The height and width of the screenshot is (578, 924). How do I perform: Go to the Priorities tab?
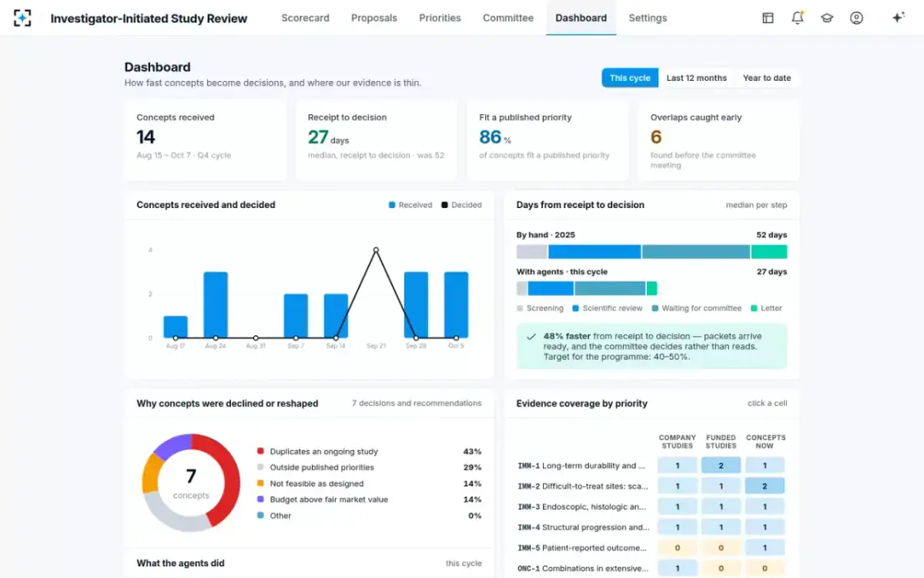click(440, 18)
